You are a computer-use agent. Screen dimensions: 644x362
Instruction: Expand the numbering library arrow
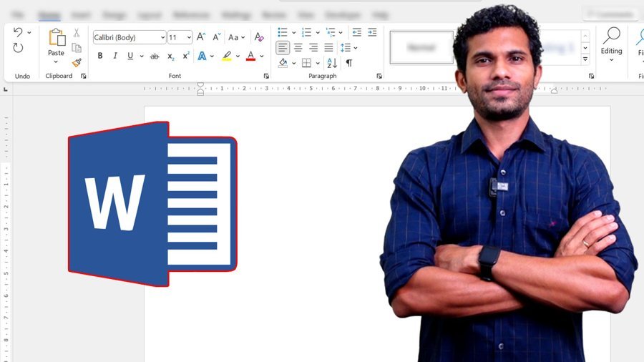pos(318,32)
